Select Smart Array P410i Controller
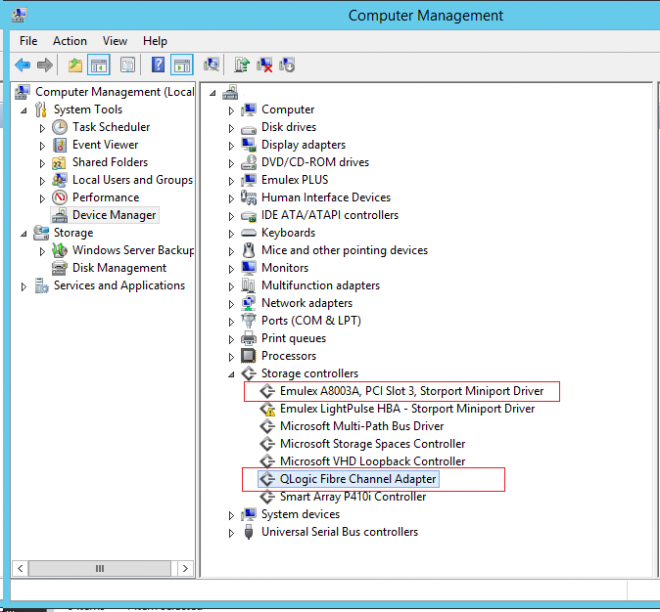The width and height of the screenshot is (660, 612). (x=353, y=497)
